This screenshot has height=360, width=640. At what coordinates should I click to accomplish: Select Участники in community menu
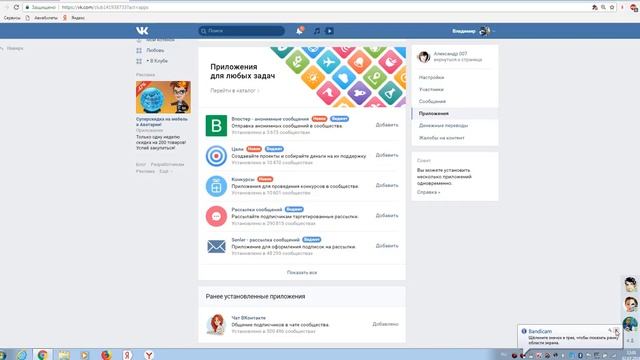tap(431, 89)
